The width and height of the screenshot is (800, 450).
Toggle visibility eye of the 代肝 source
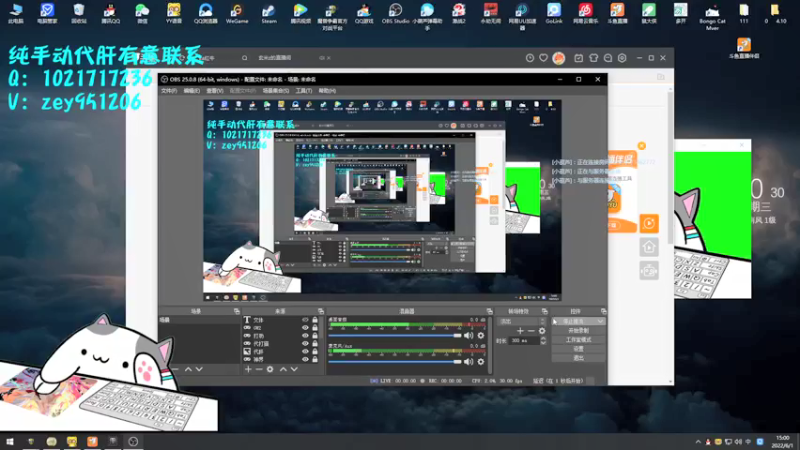pos(305,352)
